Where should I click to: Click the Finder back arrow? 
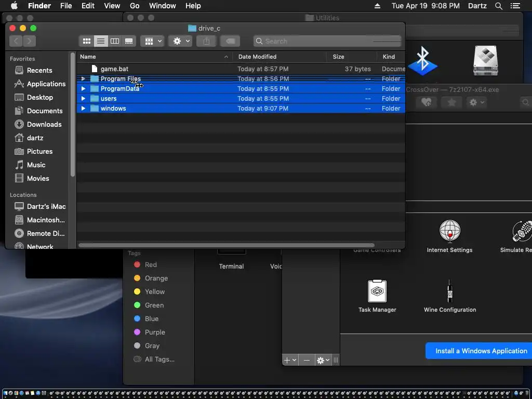tap(16, 41)
